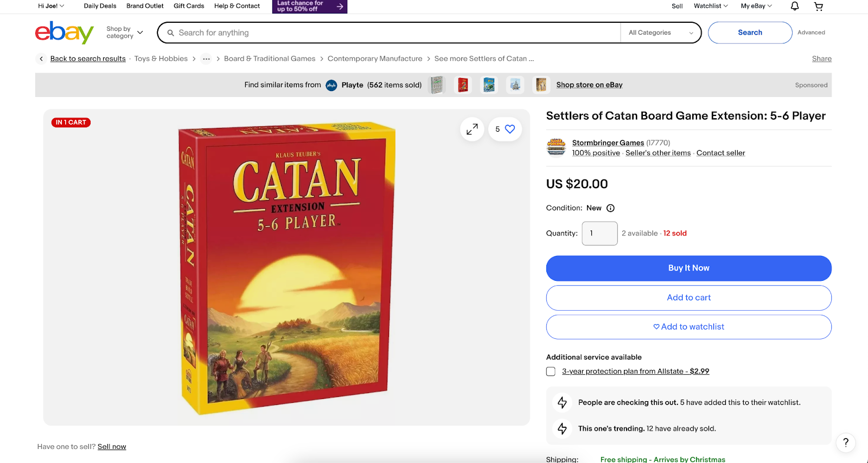This screenshot has width=868, height=463.
Task: Click the heart icon to watch this item
Action: click(x=509, y=129)
